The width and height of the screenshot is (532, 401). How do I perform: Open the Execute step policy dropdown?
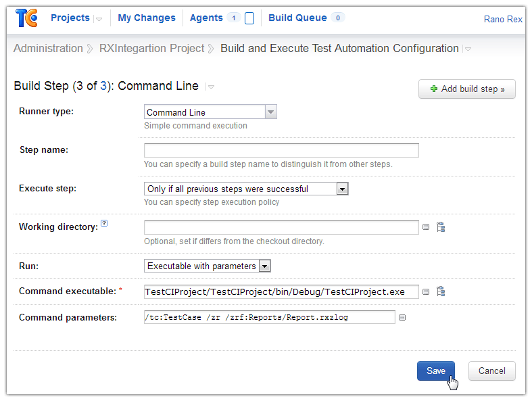(246, 189)
